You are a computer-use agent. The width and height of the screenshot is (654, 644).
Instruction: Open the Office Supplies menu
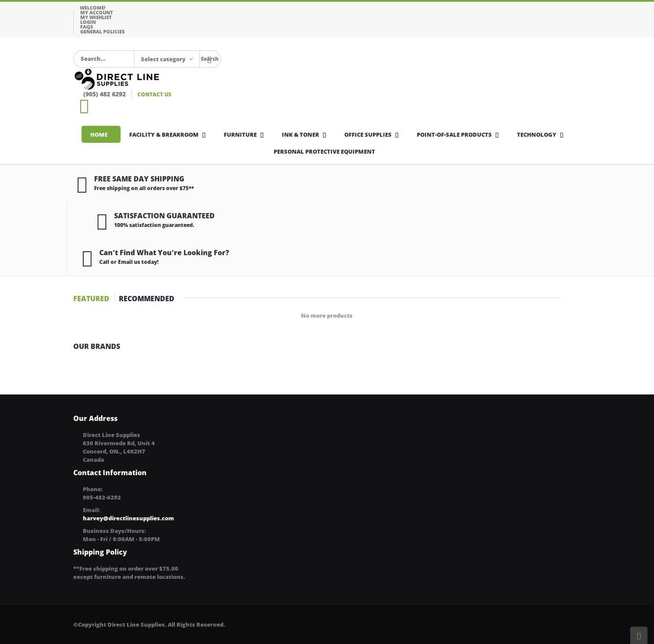click(368, 134)
